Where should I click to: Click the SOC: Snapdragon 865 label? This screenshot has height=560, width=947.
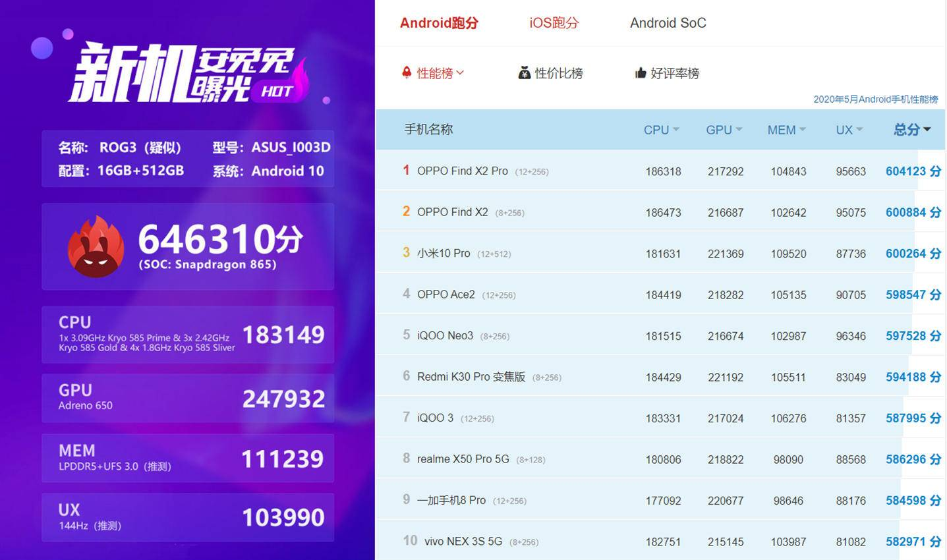pos(208,264)
